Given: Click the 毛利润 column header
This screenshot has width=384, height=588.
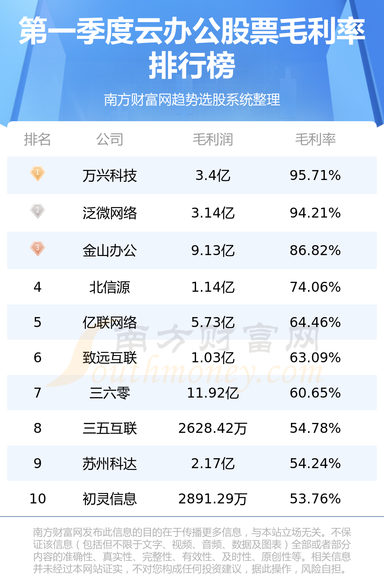Looking at the screenshot, I should point(213,139).
